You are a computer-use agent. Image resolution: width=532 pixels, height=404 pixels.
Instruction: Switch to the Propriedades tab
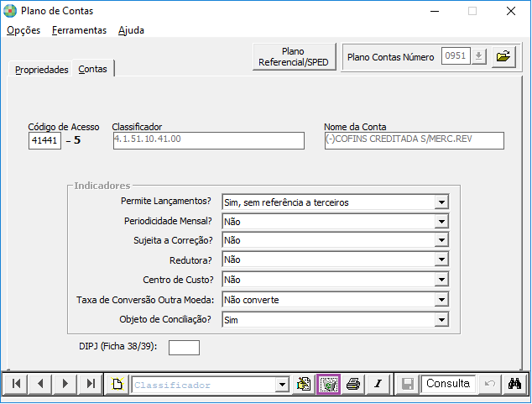pos(41,70)
